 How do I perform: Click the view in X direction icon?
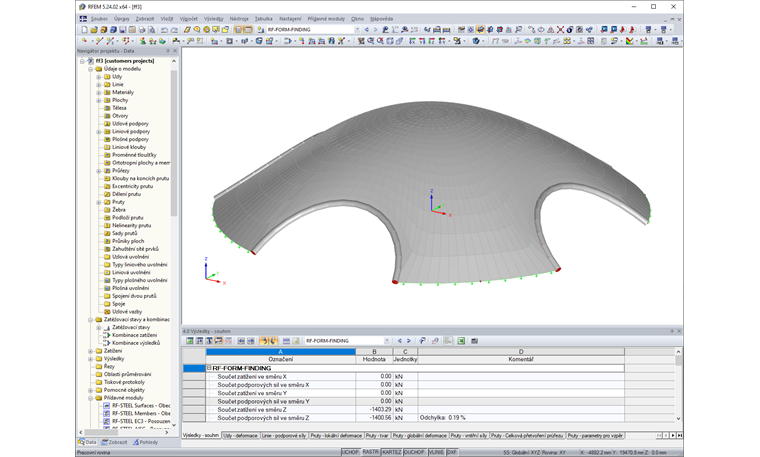412,41
